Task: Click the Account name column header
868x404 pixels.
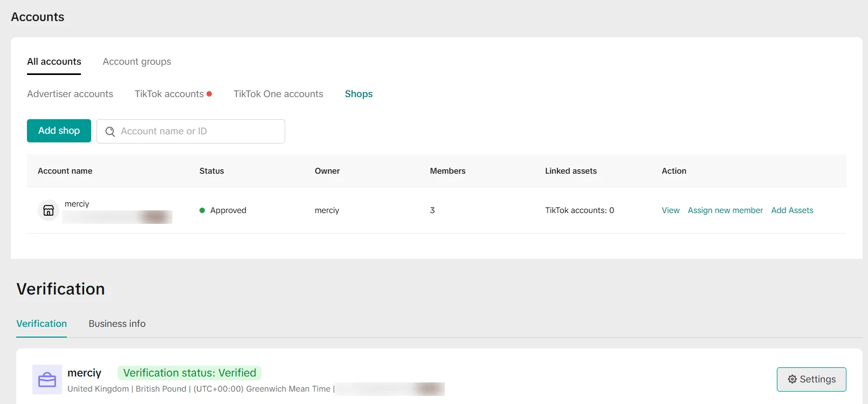Action: pos(65,171)
